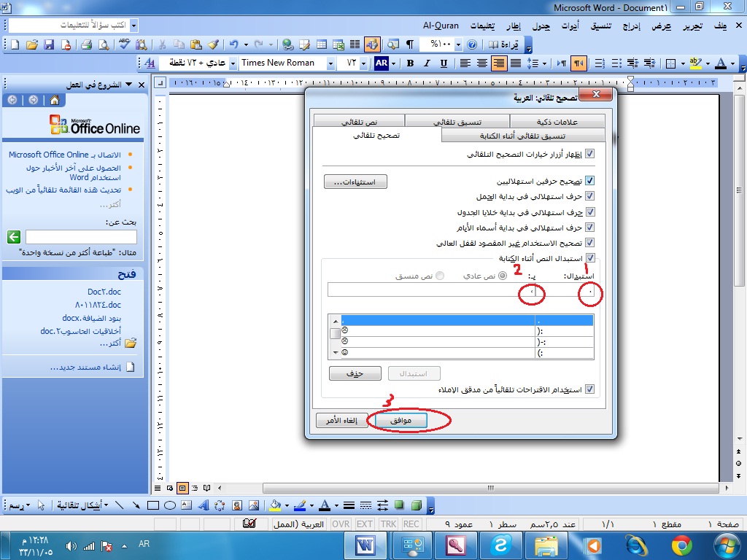The height and width of the screenshot is (560, 747).
Task: Click the 'استثناءات...' Exceptions button
Action: (355, 182)
